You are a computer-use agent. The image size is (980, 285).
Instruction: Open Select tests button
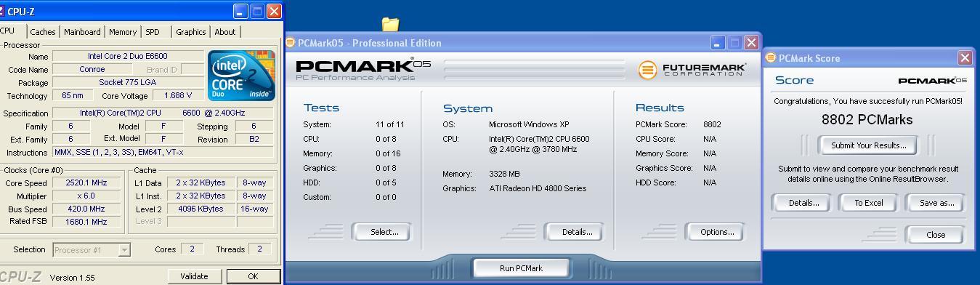tap(384, 232)
